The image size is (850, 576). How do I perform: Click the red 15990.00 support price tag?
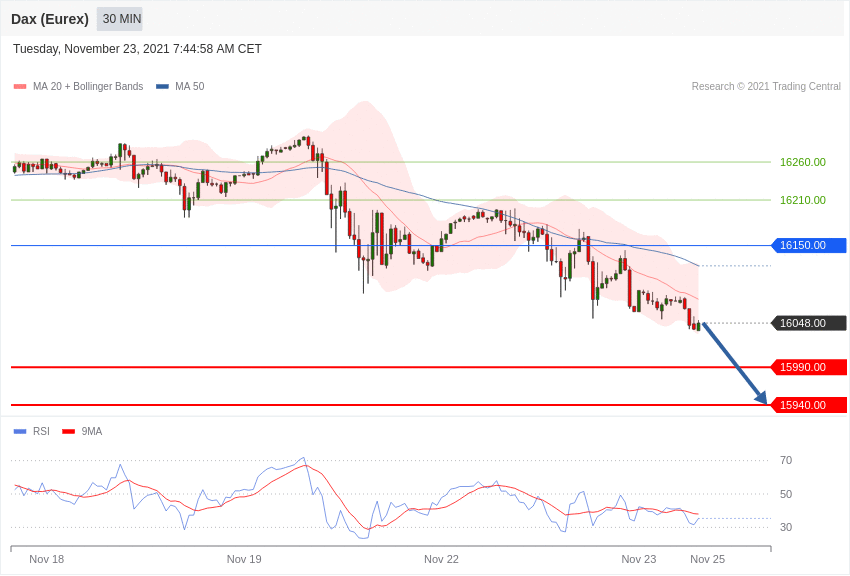pos(809,367)
